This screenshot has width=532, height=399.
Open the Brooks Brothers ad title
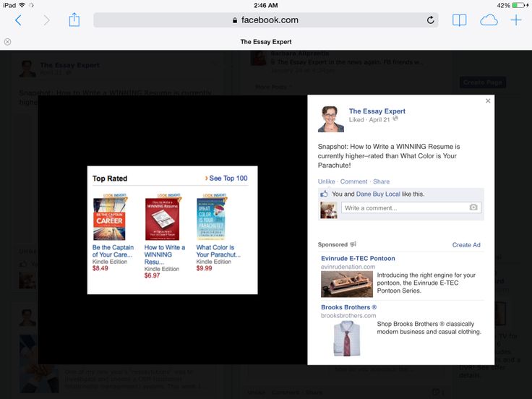[x=348, y=307]
